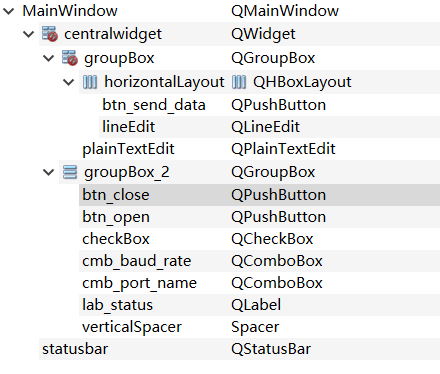This screenshot has height=374, width=440.
Task: Select the cmb_baud_rate object
Action: 137,261
